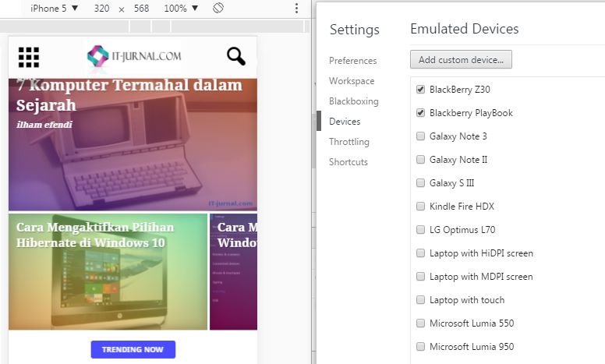Uncheck the BlackBerry Z30 checkbox
Viewport: 605px width, 364px height.
420,90
